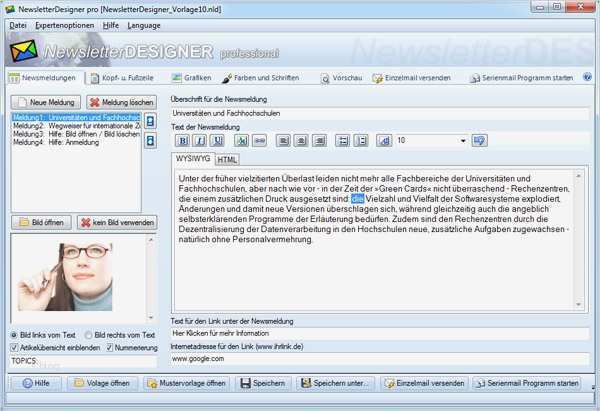
Task: Open the Language menu
Action: pyautogui.click(x=144, y=25)
